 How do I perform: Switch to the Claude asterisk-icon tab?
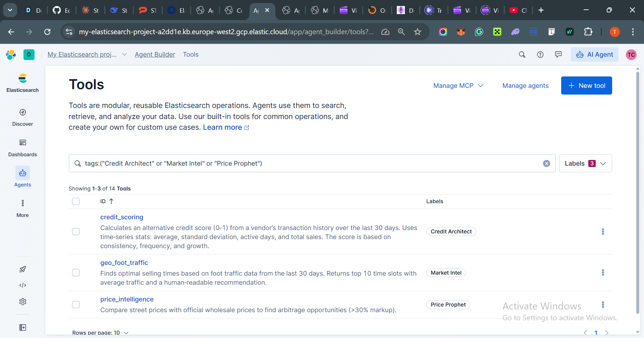(91, 10)
